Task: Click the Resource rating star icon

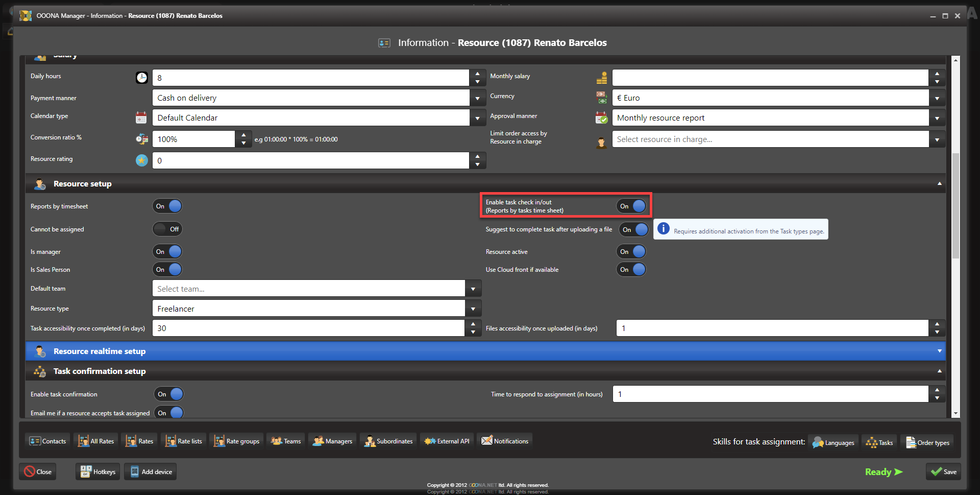Action: (x=141, y=160)
